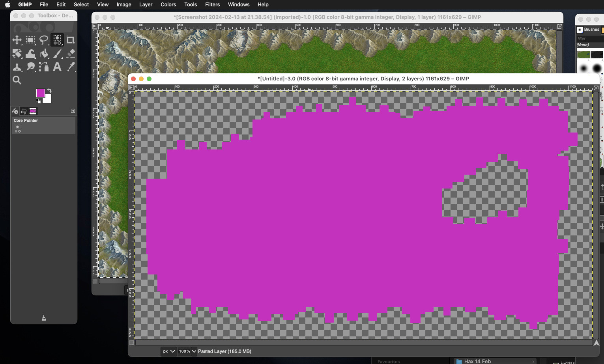This screenshot has width=604, height=364.
Task: Select the Unified Transform tool
Action: coord(17,53)
